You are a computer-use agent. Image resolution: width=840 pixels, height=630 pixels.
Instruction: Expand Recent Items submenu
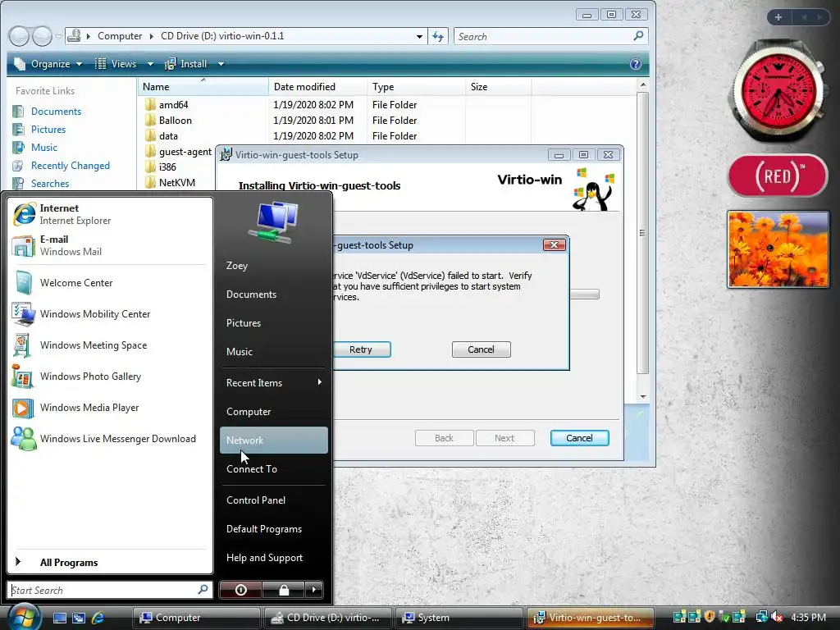click(273, 382)
